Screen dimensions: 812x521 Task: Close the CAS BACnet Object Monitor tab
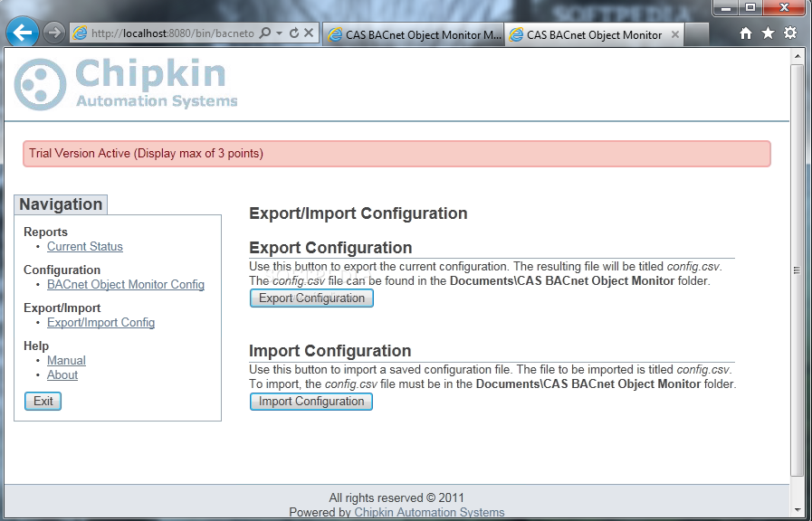[674, 34]
